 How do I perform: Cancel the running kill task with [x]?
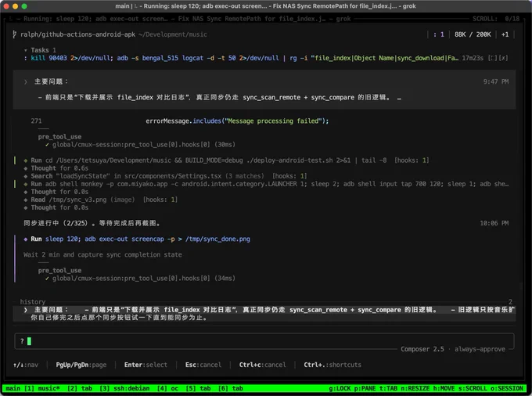[504, 58]
